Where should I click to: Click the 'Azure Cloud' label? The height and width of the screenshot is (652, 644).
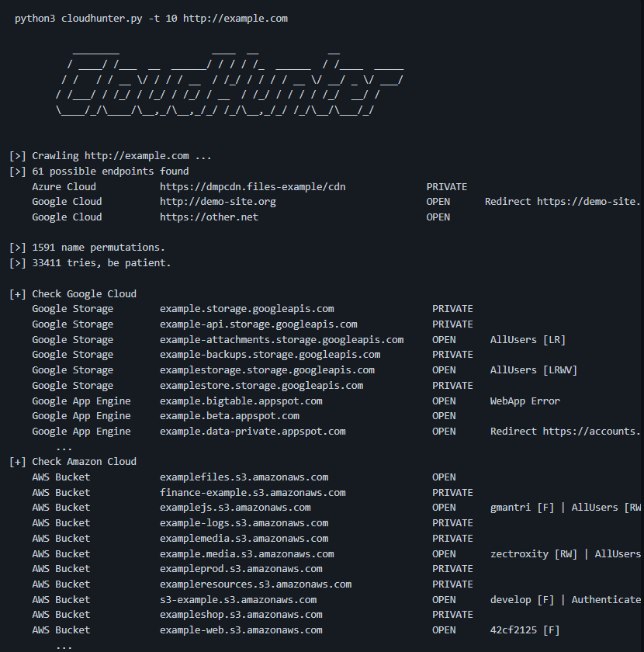pyautogui.click(x=64, y=187)
